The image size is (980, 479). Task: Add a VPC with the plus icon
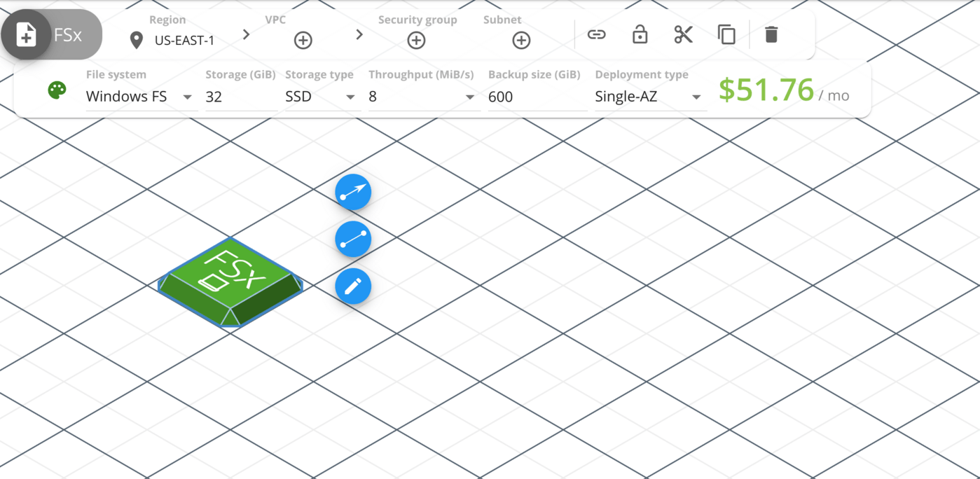tap(303, 41)
